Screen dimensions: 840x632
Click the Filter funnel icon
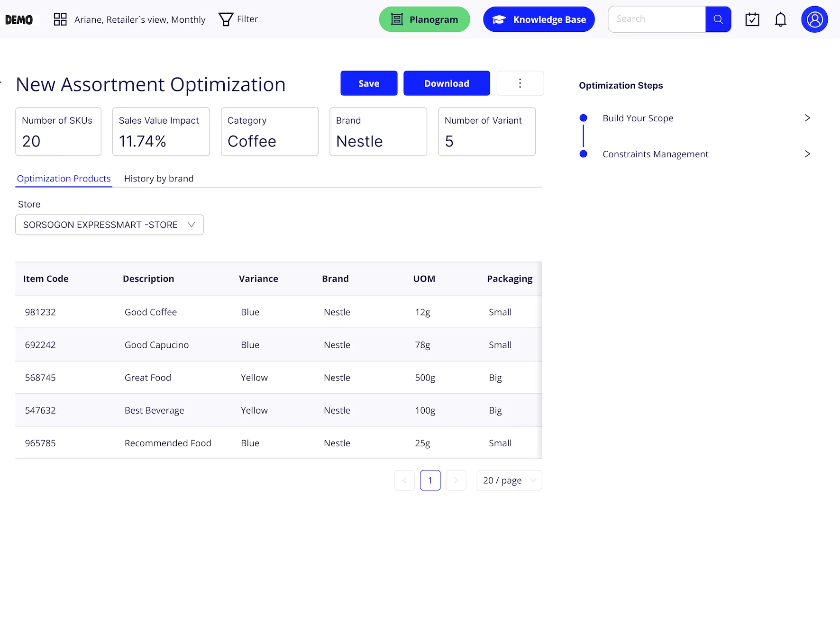[x=226, y=19]
